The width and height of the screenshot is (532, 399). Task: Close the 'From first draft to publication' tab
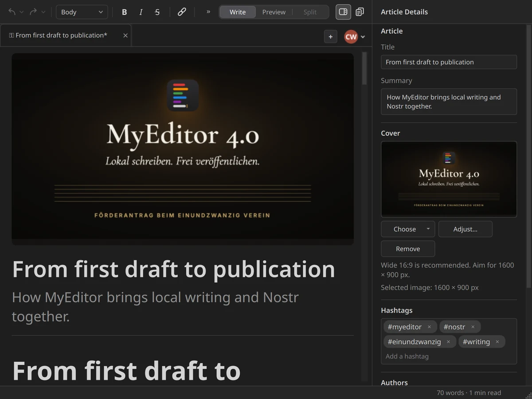pyautogui.click(x=125, y=35)
